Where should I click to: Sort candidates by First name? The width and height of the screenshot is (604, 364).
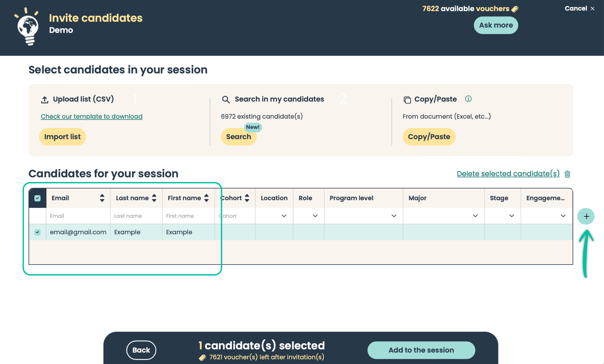coord(207,198)
